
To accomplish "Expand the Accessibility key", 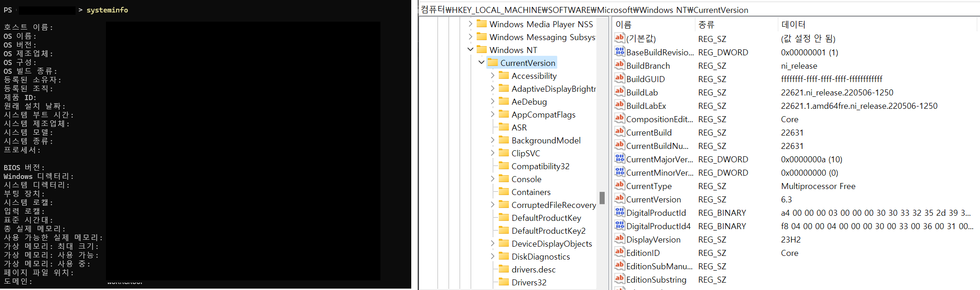I will 492,75.
